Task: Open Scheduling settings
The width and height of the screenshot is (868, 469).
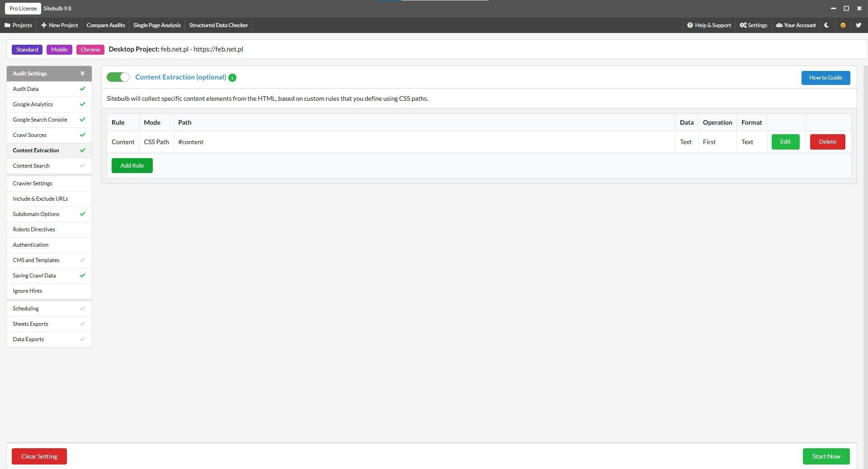Action: 49,309
